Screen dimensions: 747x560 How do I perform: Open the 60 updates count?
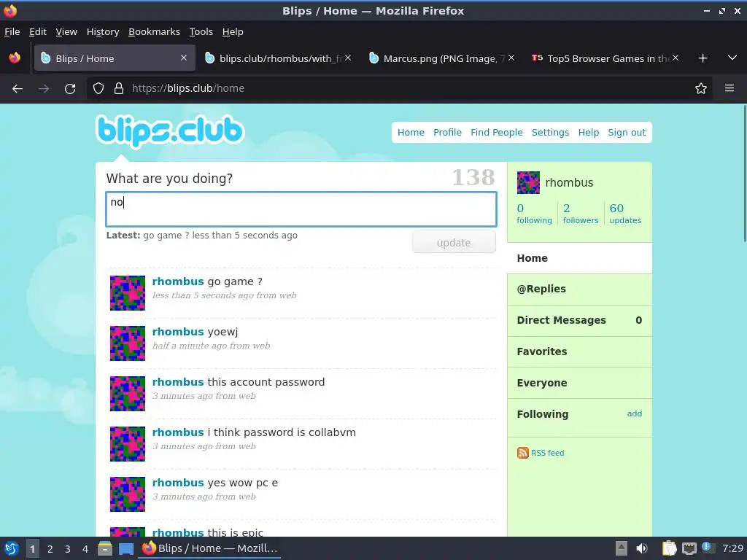pyautogui.click(x=625, y=214)
